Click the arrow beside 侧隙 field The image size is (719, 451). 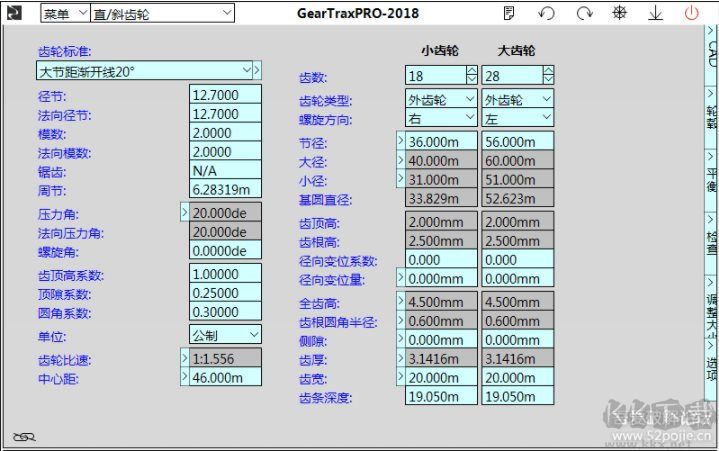400,338
